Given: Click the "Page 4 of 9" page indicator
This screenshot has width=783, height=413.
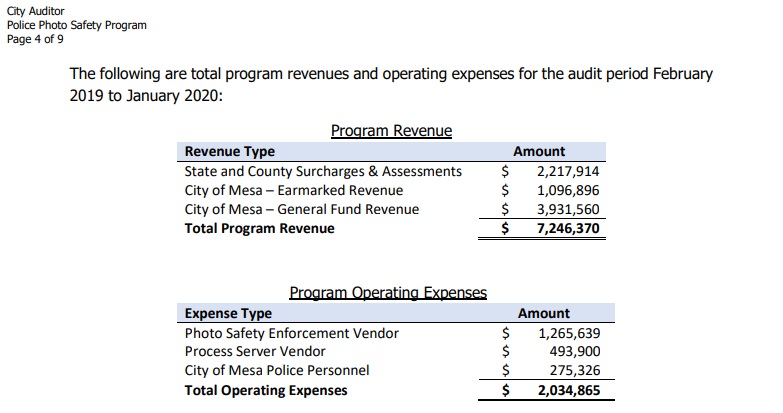Looking at the screenshot, I should pyautogui.click(x=34, y=38).
